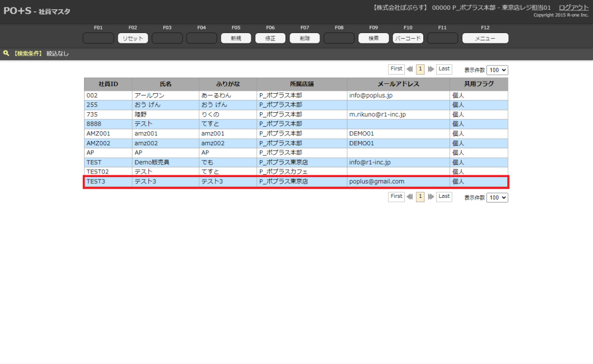
Task: Go to previous page using top arrow
Action: click(x=410, y=69)
